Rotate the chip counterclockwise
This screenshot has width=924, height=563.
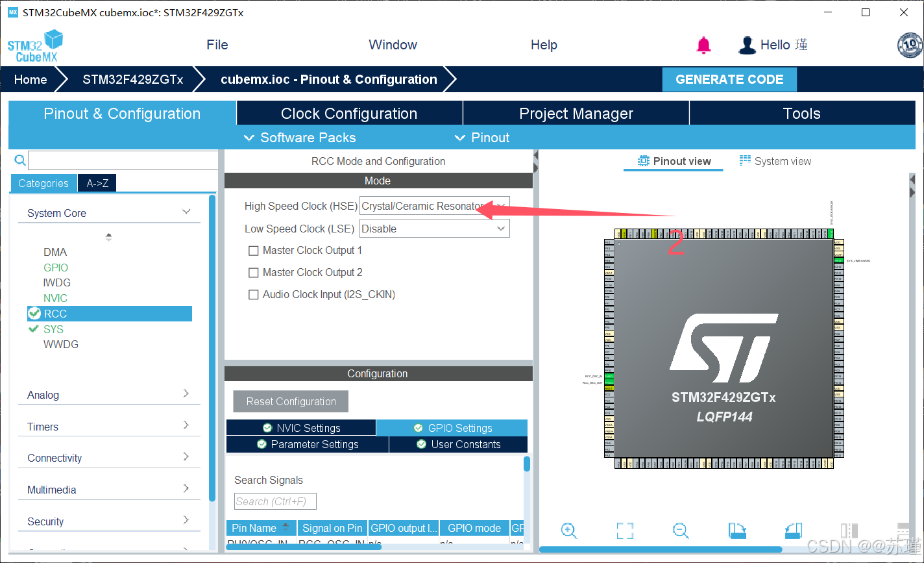click(x=794, y=531)
